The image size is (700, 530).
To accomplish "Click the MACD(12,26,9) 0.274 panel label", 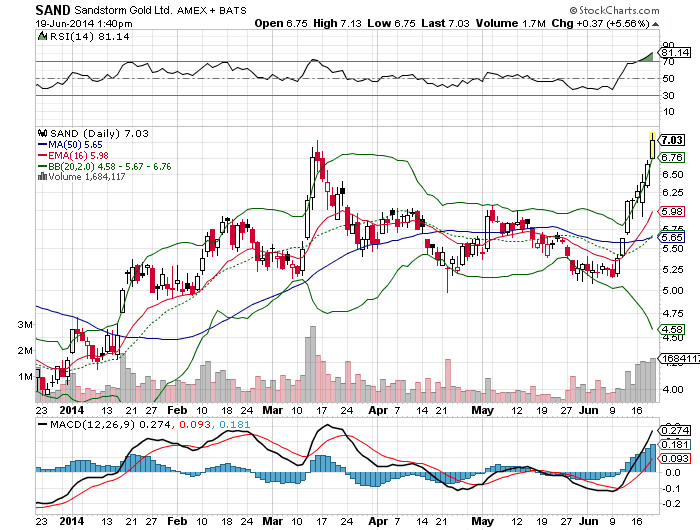I will point(110,425).
